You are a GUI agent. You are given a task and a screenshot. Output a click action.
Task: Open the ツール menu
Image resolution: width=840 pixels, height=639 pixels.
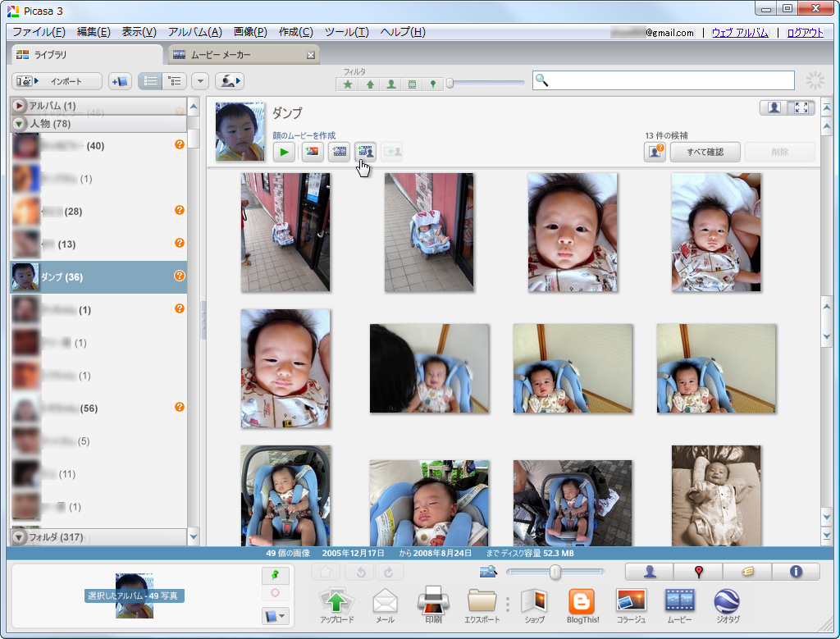tap(345, 31)
